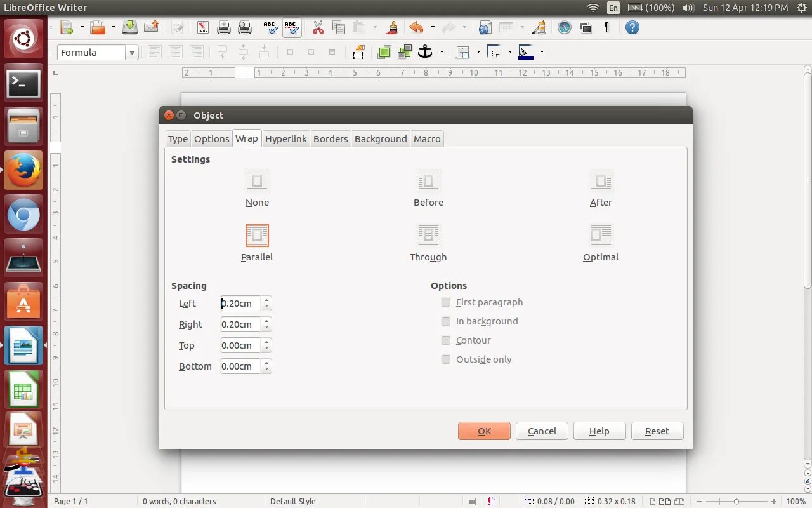Toggle automatic spellchecking
812x508 pixels.
[x=291, y=27]
